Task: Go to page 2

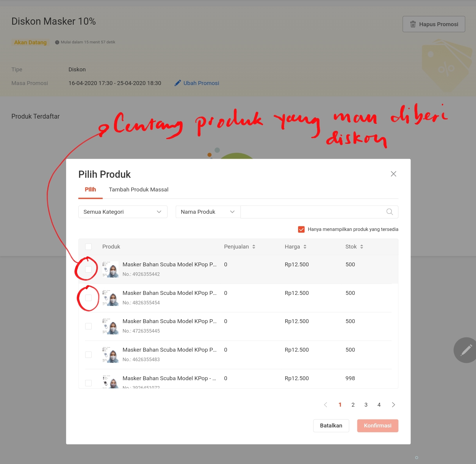Action: point(353,405)
